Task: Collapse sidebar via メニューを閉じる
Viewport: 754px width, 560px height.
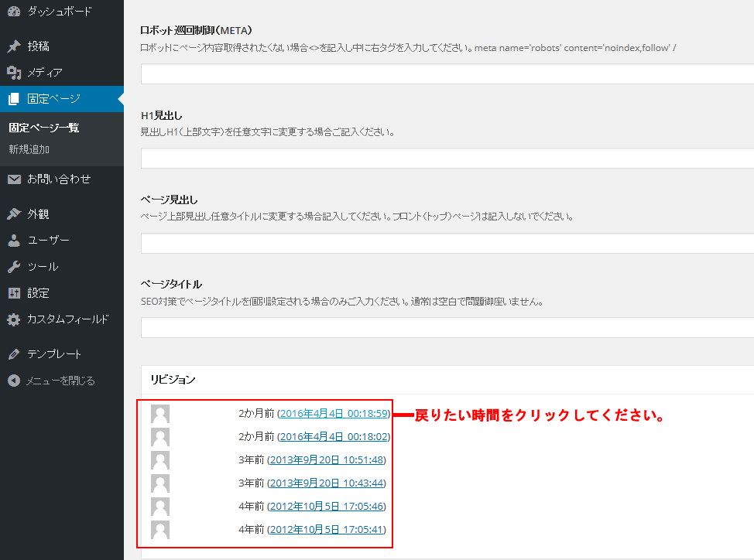Action: click(62, 381)
